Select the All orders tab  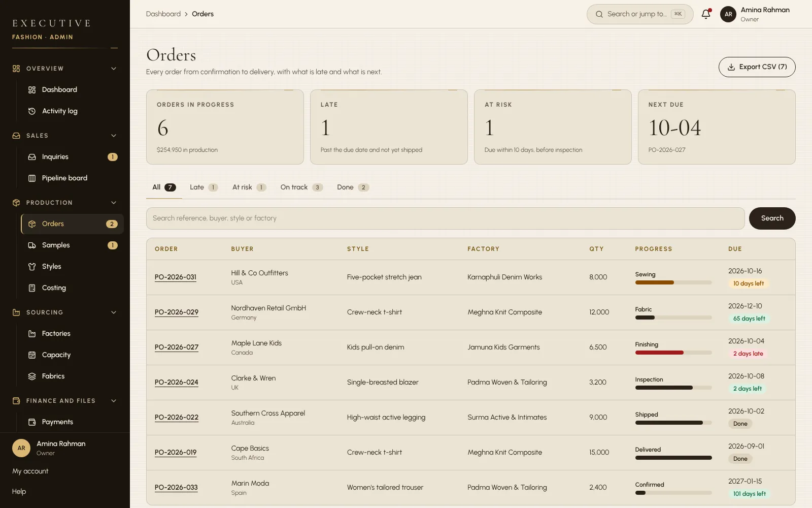tap(164, 187)
